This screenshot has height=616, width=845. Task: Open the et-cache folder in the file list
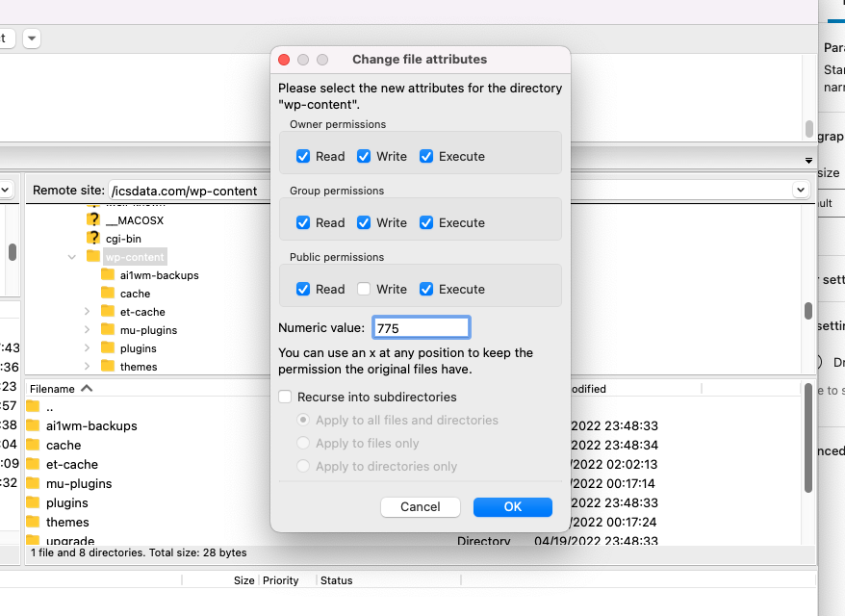[62, 464]
